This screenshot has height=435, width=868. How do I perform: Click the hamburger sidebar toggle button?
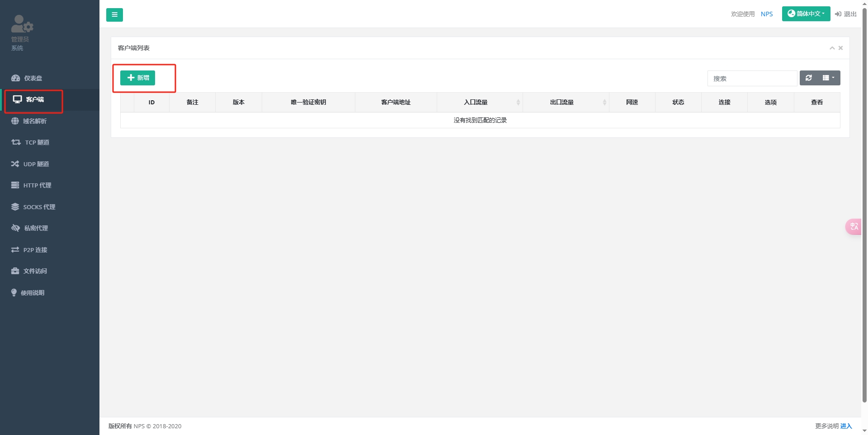coord(114,15)
